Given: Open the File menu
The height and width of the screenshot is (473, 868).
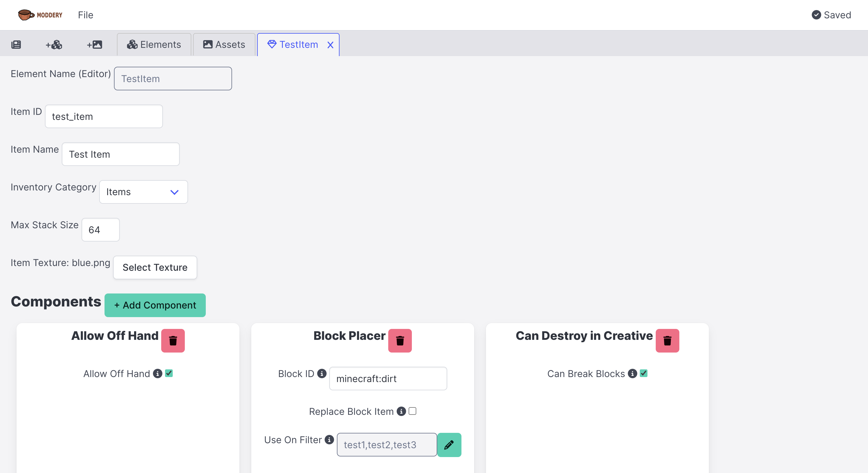Looking at the screenshot, I should [x=85, y=15].
